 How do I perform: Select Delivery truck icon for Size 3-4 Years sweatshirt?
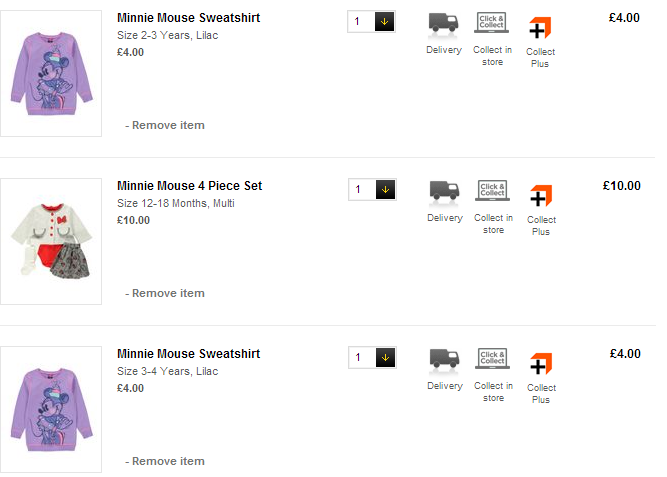pos(444,359)
